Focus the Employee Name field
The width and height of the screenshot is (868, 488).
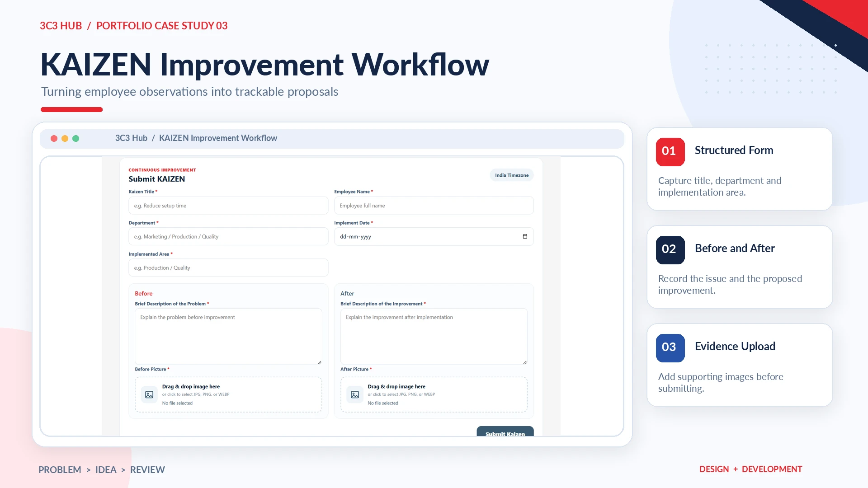point(434,206)
